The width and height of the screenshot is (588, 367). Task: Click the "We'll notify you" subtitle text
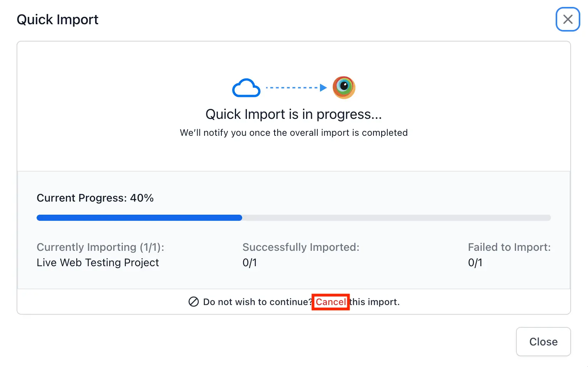click(x=293, y=133)
